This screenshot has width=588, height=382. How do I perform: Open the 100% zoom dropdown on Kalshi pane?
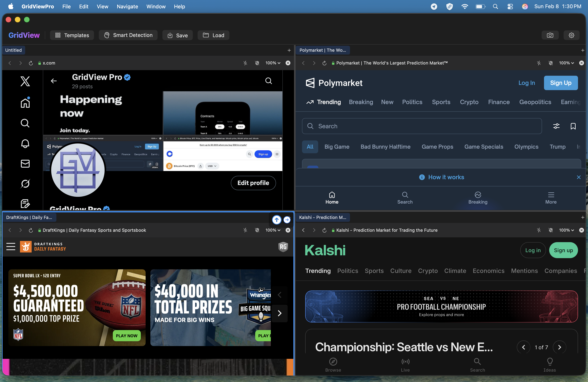click(x=566, y=230)
